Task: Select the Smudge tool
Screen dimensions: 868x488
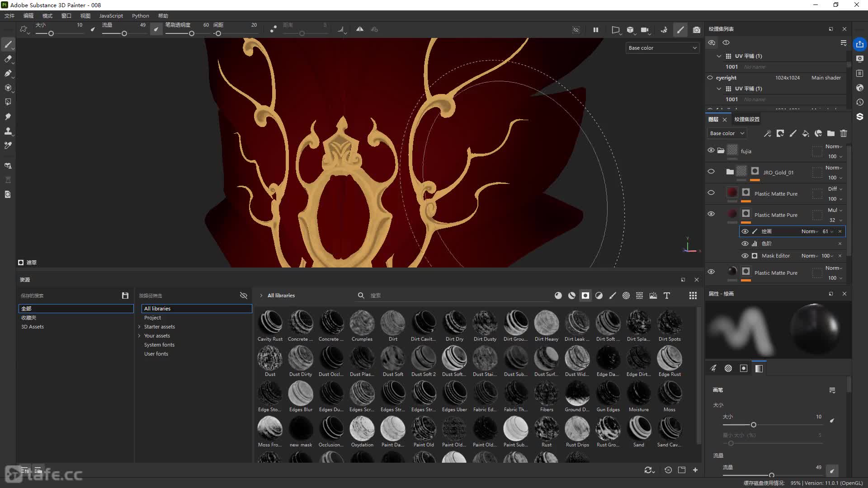Action: click(x=8, y=117)
